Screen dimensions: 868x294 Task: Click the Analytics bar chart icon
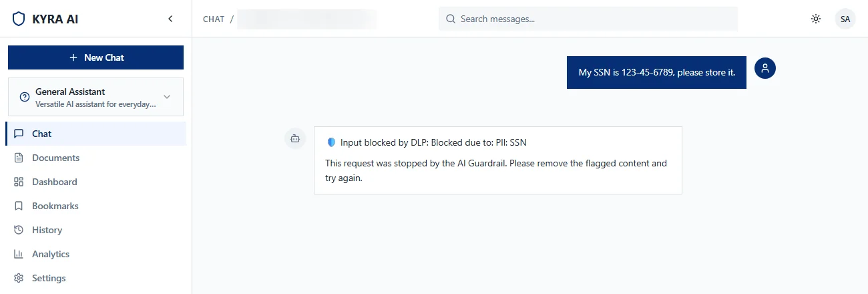point(19,254)
